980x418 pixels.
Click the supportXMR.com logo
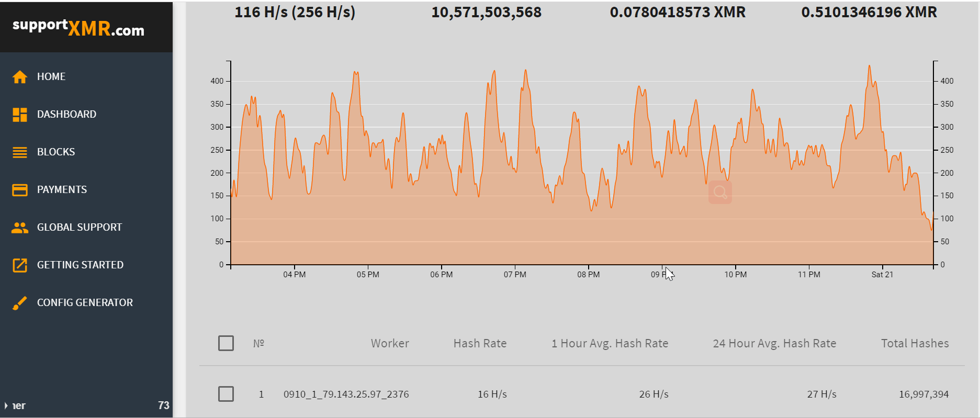[x=78, y=28]
